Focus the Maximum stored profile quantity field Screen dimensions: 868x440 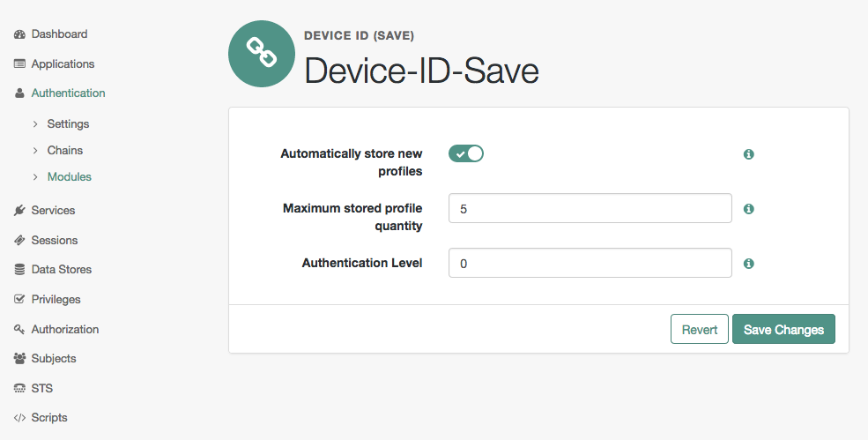coord(590,208)
